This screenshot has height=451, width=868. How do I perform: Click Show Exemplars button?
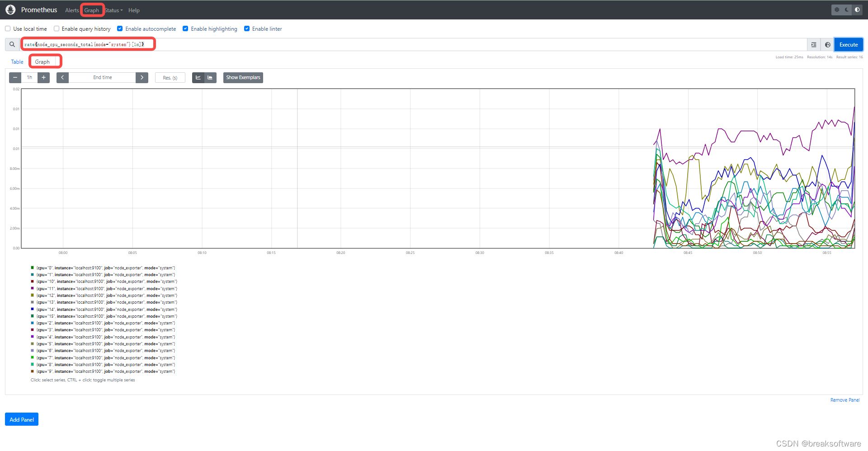click(243, 77)
